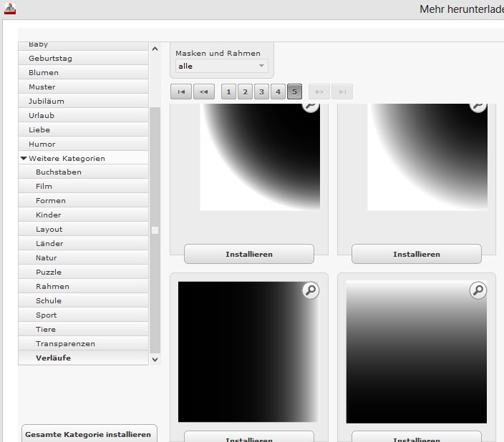The height and width of the screenshot is (442, 504).
Task: Collapse the Weitere Kategorien section
Action: [x=24, y=158]
